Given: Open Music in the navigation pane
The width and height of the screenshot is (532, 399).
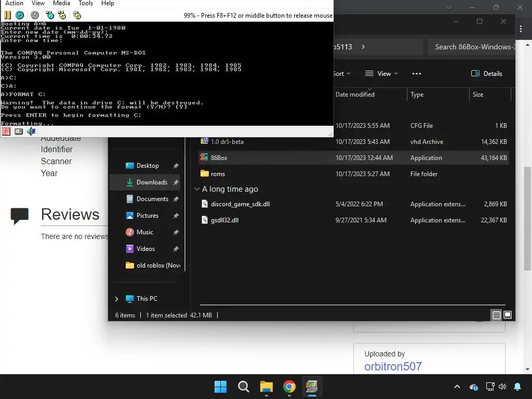Looking at the screenshot, I should tap(144, 232).
